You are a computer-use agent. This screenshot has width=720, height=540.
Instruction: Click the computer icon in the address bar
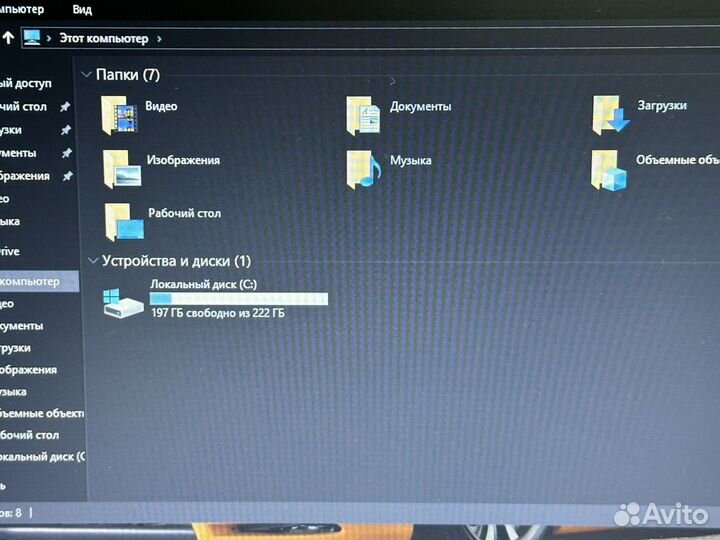point(32,38)
